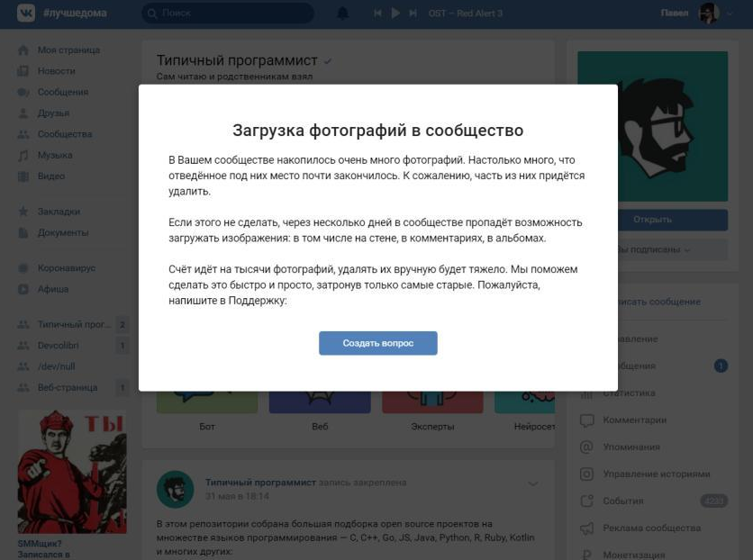Open the Упоминания @ icon
The image size is (753, 560).
pos(587,447)
